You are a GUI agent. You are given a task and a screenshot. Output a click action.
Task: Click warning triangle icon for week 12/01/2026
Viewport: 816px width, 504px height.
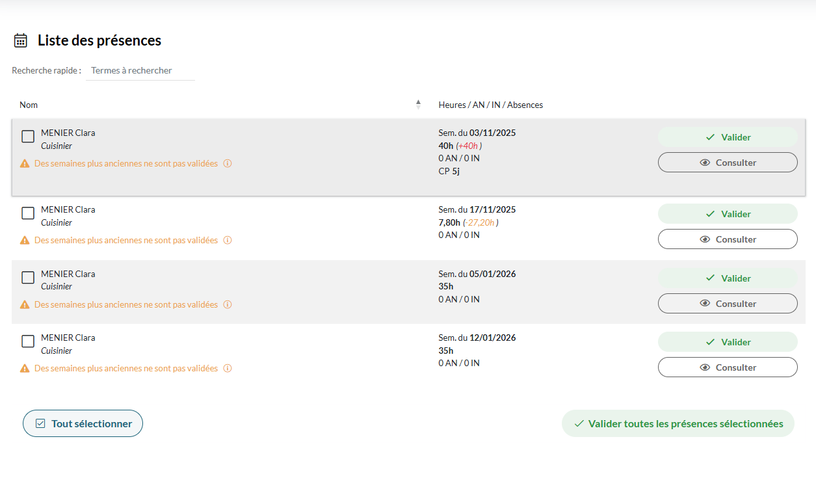point(25,369)
